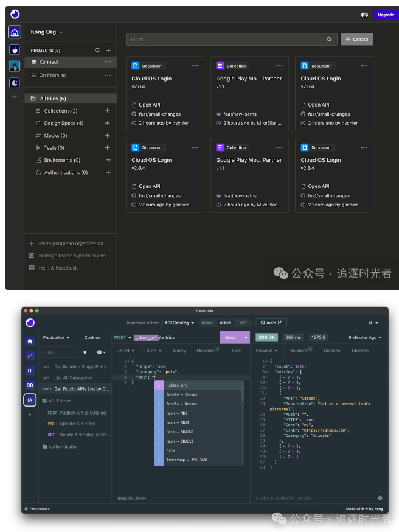Open the response Preview tab
The height and width of the screenshot is (532, 399).
[266, 351]
